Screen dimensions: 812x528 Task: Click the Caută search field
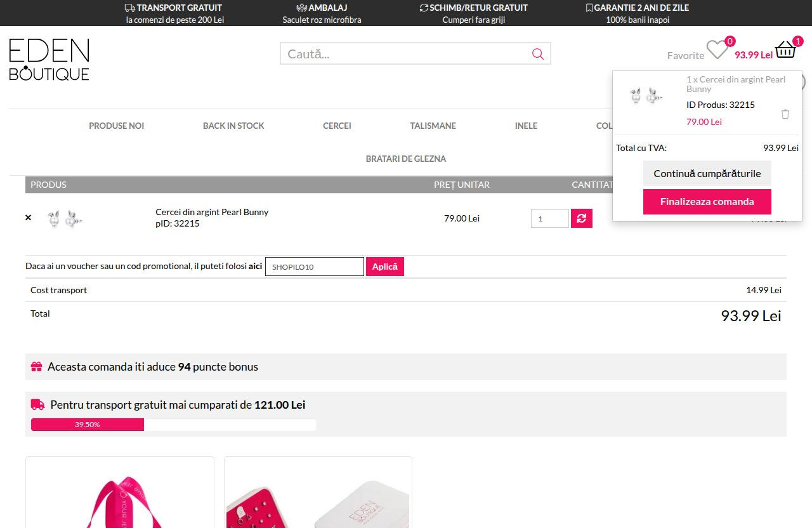click(406, 54)
